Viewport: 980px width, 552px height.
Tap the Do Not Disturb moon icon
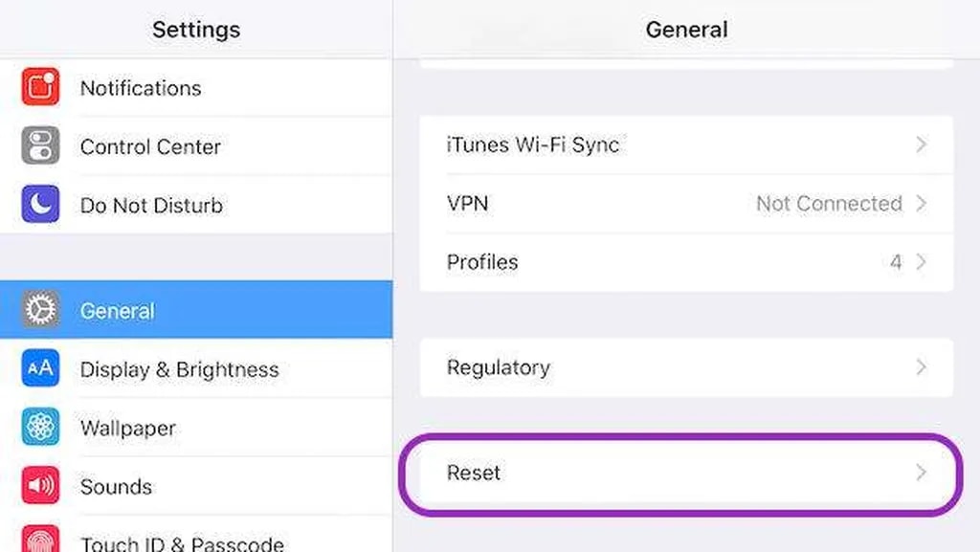(x=40, y=205)
